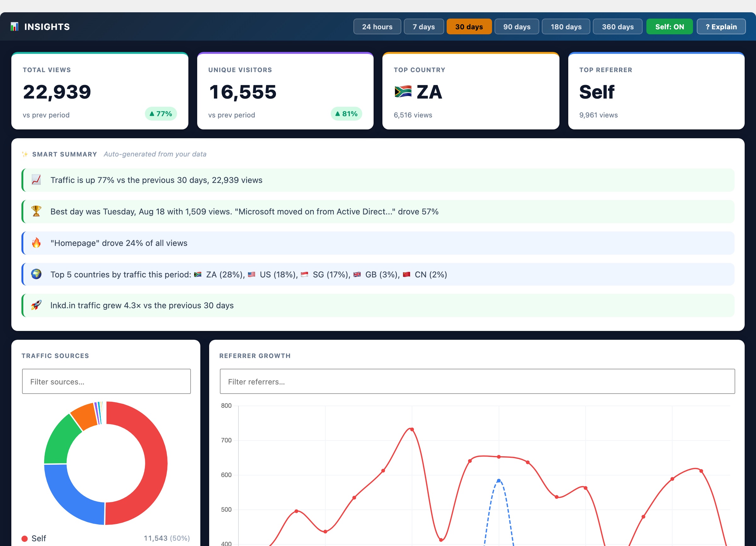The width and height of the screenshot is (756, 546).
Task: Click the 'lnkd.in traffic grew 4.3×' row
Action: [378, 305]
